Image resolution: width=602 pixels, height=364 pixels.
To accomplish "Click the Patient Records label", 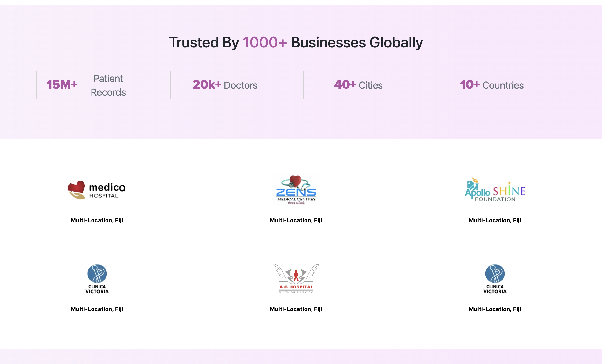I will pyautogui.click(x=108, y=85).
